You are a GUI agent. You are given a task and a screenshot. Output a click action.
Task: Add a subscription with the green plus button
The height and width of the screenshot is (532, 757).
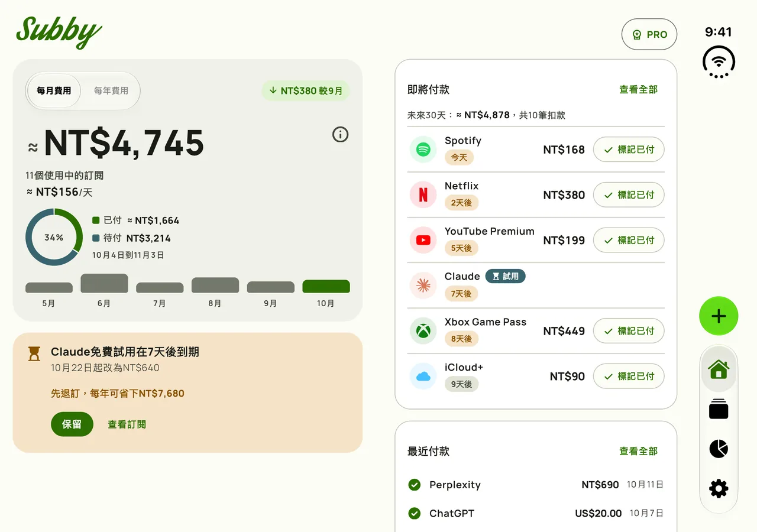pyautogui.click(x=719, y=316)
